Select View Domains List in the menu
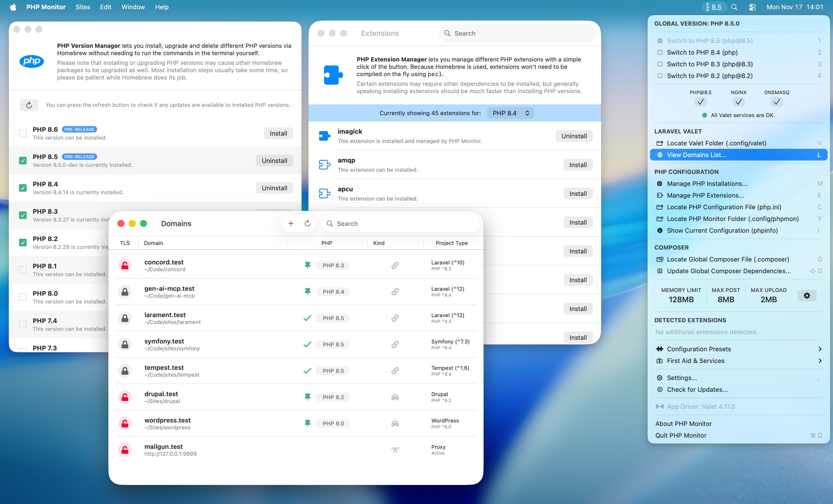Screen dimensions: 833x504 [x=696, y=154]
